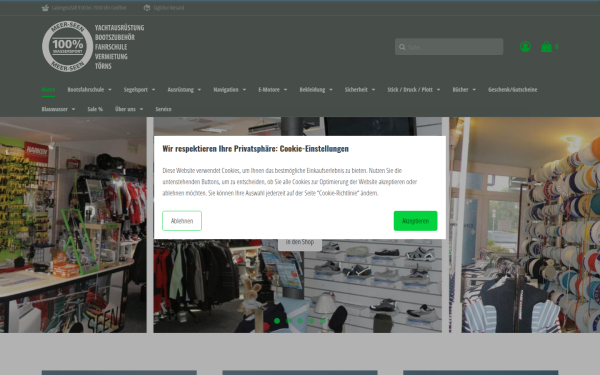The image size is (600, 375).
Task: Click the Cookie-Einstellungen dialog heading
Action: tap(255, 148)
